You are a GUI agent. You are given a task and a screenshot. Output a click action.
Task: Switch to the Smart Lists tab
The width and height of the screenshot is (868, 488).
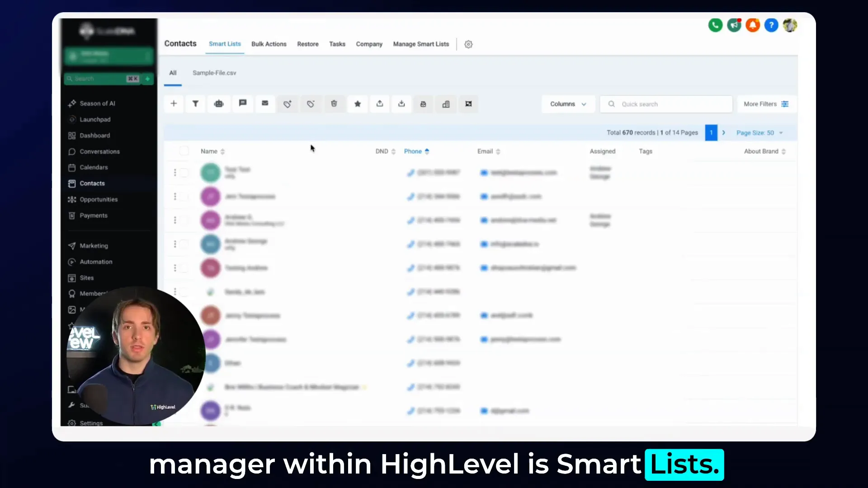(x=225, y=44)
